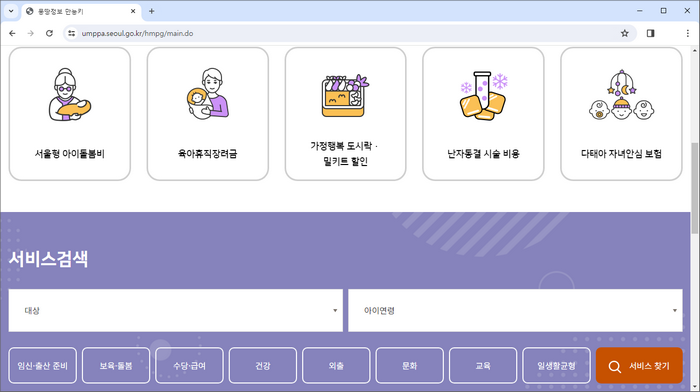Expand the 대상 dropdown
This screenshot has height=392, width=700.
(175, 310)
